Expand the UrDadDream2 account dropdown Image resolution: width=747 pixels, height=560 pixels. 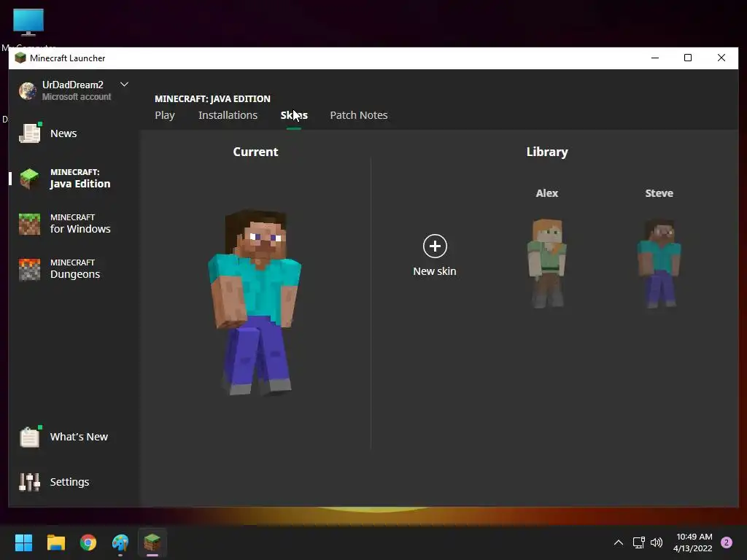tap(124, 85)
